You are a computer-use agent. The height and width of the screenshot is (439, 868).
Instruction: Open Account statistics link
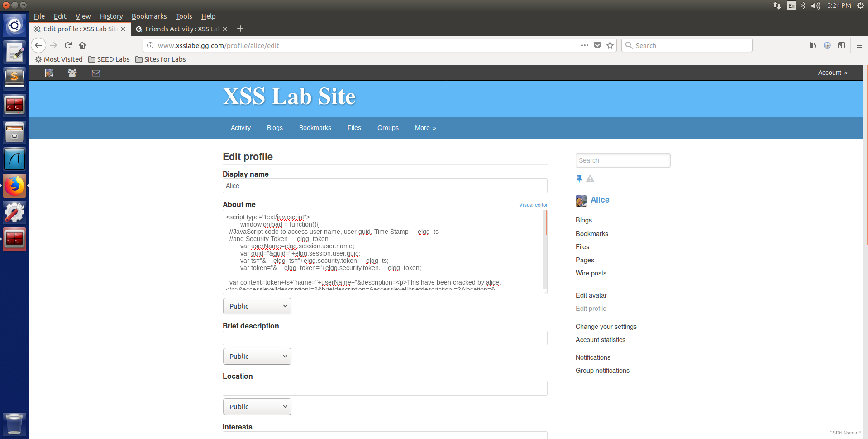(x=600, y=340)
